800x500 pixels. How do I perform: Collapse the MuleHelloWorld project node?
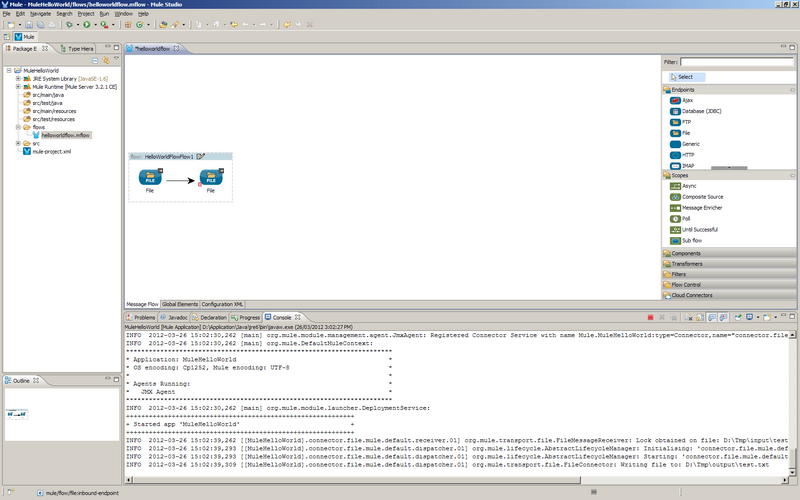[9, 70]
